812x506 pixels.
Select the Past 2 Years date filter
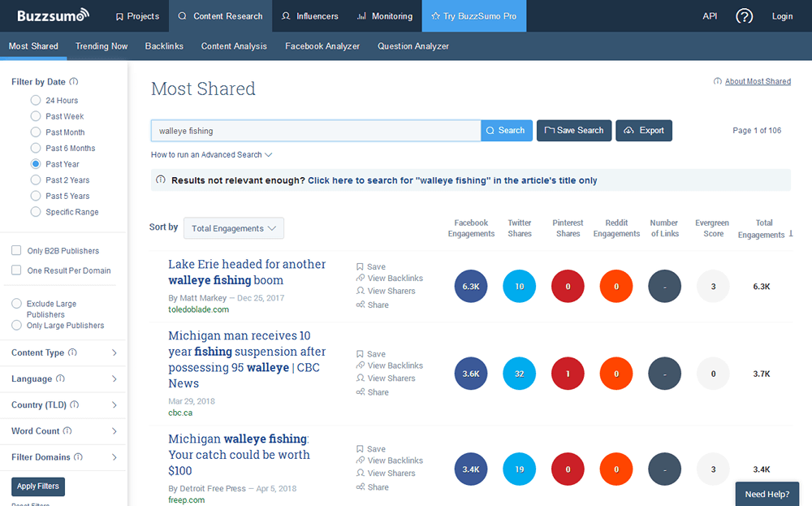pos(35,179)
